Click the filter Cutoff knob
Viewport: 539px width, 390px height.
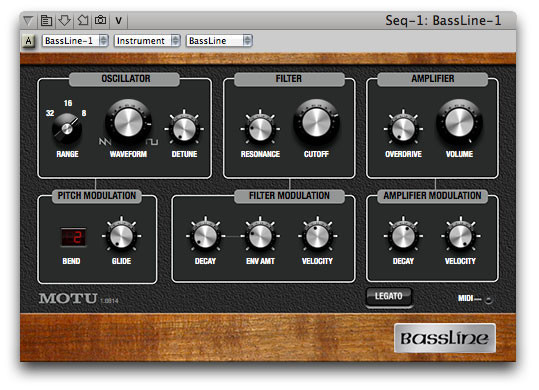tap(316, 122)
